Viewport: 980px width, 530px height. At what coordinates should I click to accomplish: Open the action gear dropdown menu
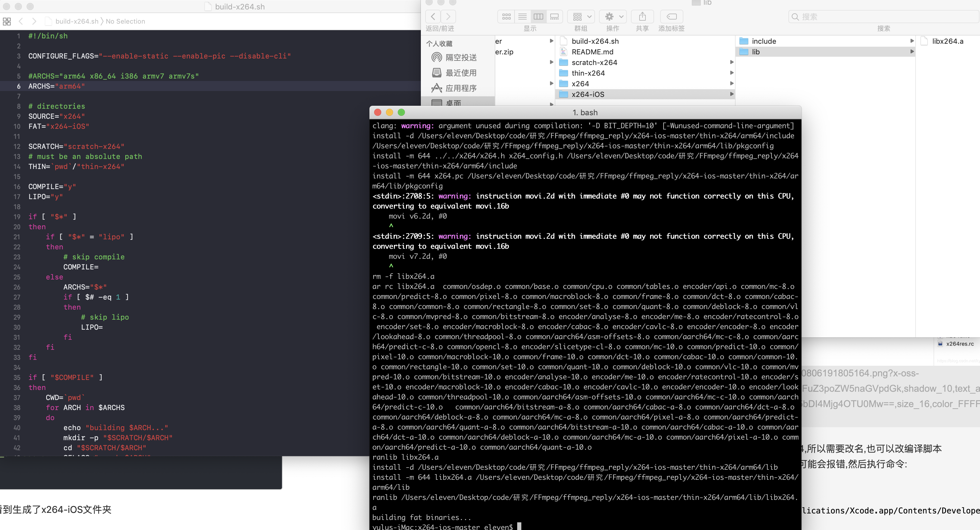tap(613, 16)
